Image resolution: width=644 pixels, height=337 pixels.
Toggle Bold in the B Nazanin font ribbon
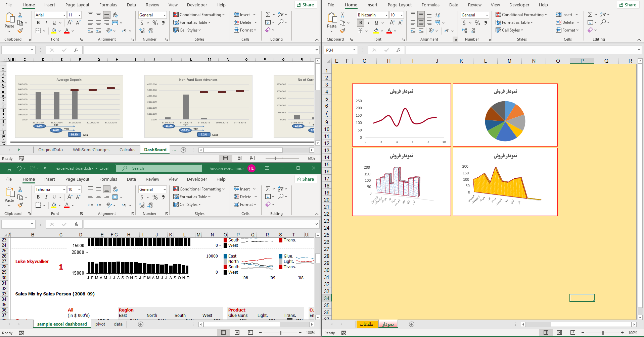[x=361, y=23]
